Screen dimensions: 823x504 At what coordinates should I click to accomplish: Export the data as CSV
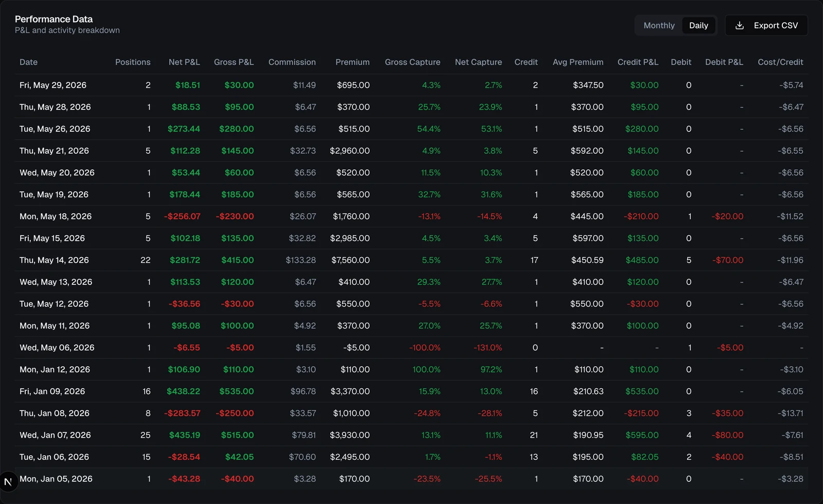(766, 25)
